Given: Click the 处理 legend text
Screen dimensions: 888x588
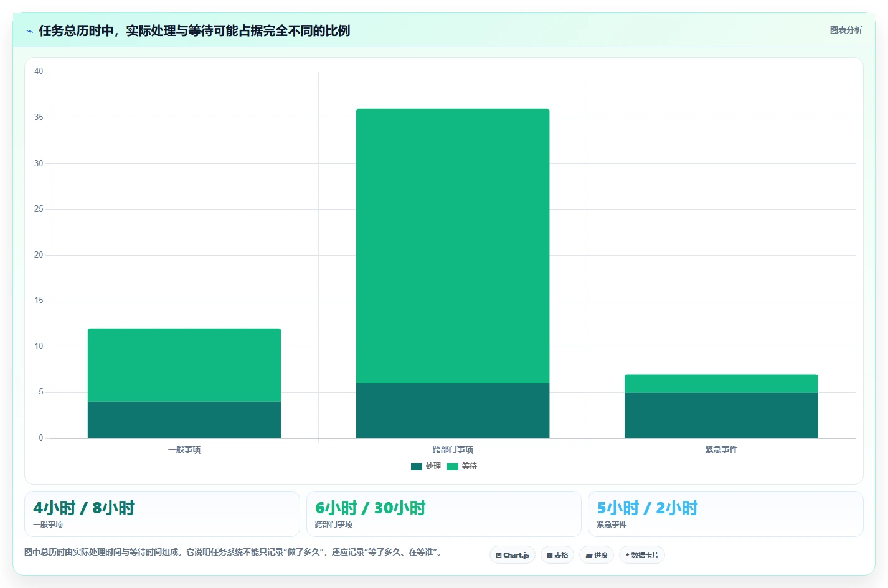Looking at the screenshot, I should [433, 466].
